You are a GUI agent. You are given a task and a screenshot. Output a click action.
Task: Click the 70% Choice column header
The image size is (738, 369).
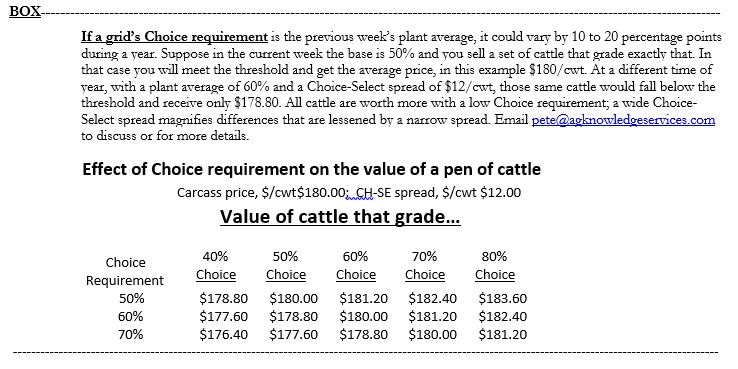425,266
